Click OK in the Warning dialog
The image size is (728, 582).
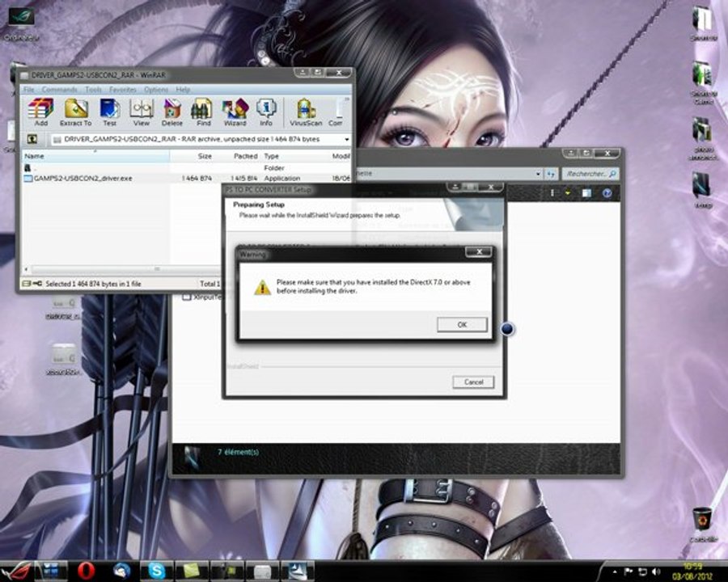462,324
